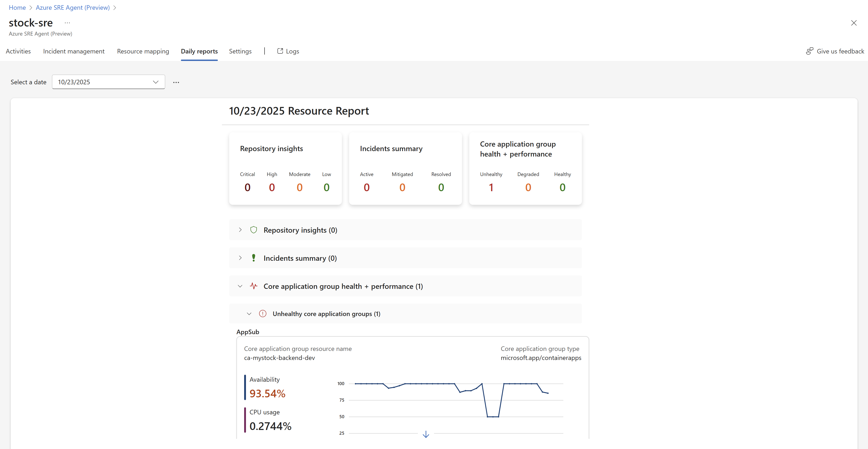
Task: Open the external Logs link
Action: (x=288, y=51)
